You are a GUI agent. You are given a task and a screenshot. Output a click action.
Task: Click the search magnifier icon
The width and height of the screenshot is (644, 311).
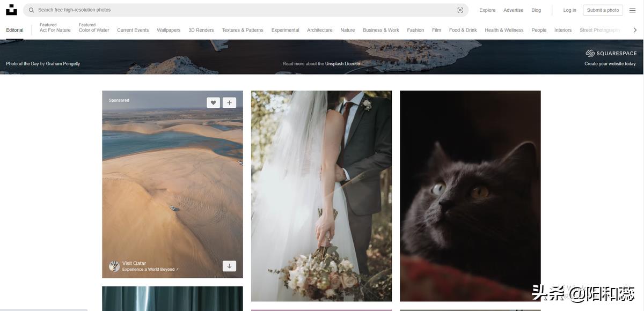(x=31, y=10)
